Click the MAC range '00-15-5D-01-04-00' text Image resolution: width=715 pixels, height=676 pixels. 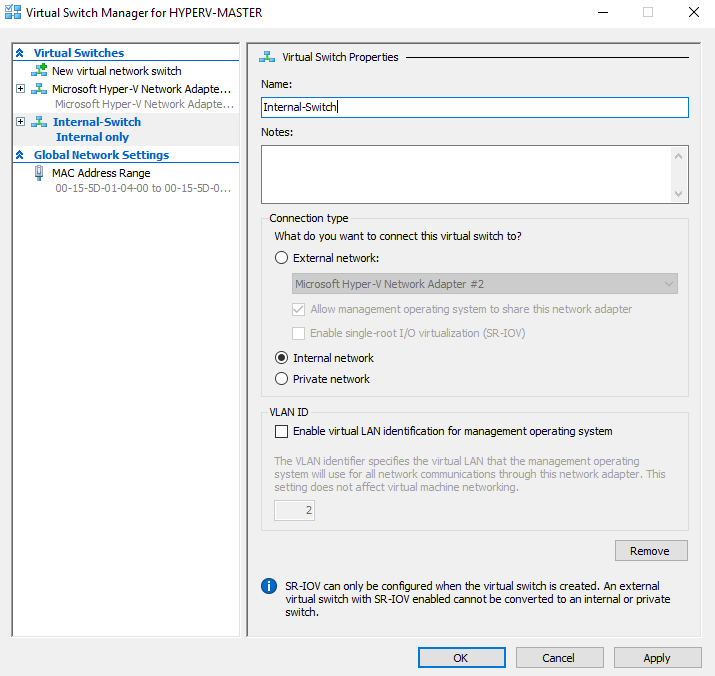coord(102,188)
